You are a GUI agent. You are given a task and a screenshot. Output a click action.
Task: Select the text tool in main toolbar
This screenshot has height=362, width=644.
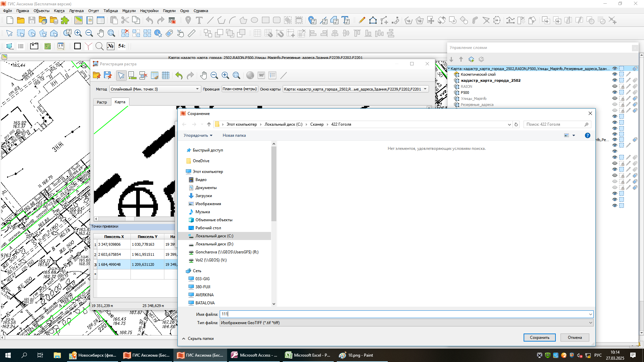click(199, 20)
